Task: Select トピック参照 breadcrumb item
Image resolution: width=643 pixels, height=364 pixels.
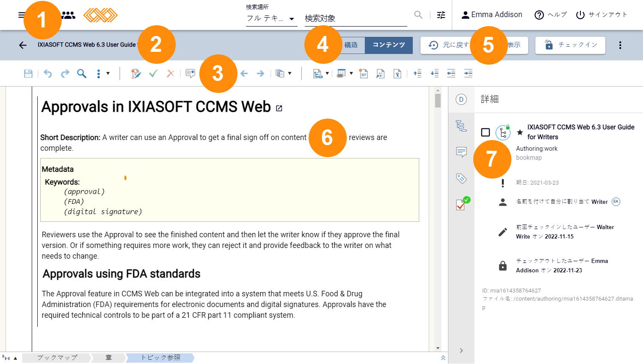Action: 160,358
